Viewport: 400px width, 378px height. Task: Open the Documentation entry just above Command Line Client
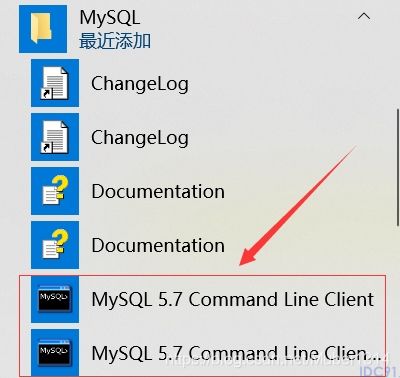[128, 245]
